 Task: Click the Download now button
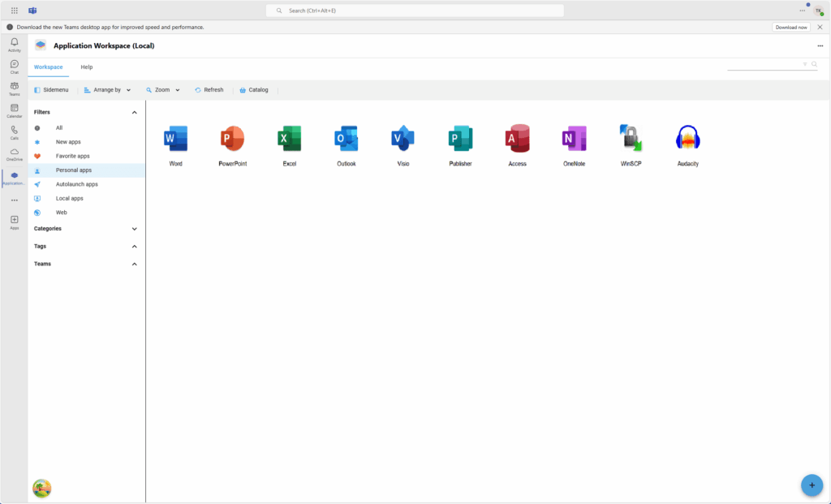point(790,26)
